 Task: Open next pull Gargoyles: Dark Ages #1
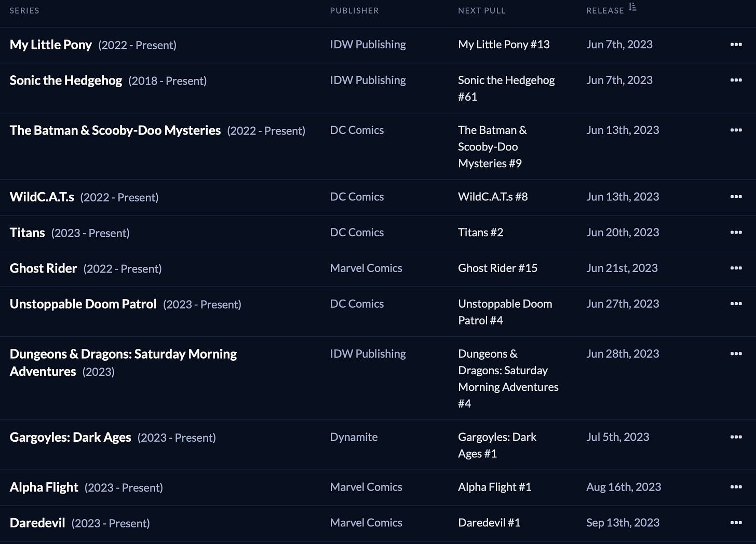pyautogui.click(x=497, y=445)
